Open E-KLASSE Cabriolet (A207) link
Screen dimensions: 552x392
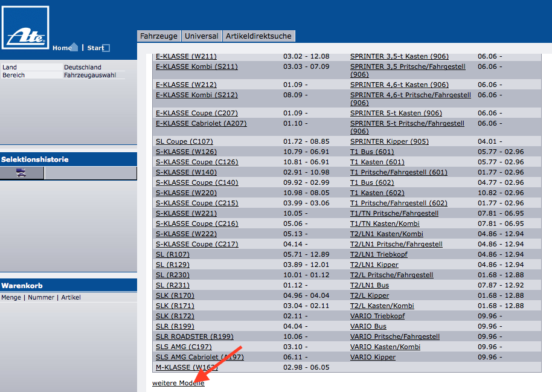tap(197, 123)
